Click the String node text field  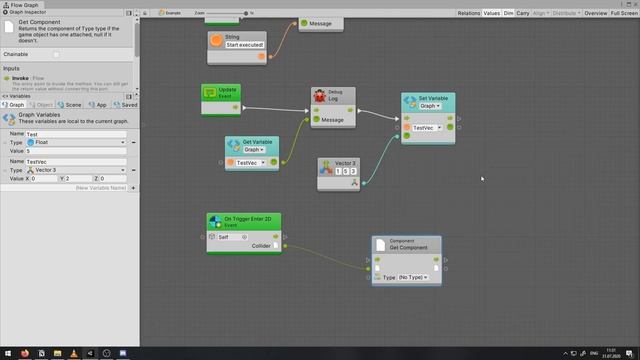point(244,45)
